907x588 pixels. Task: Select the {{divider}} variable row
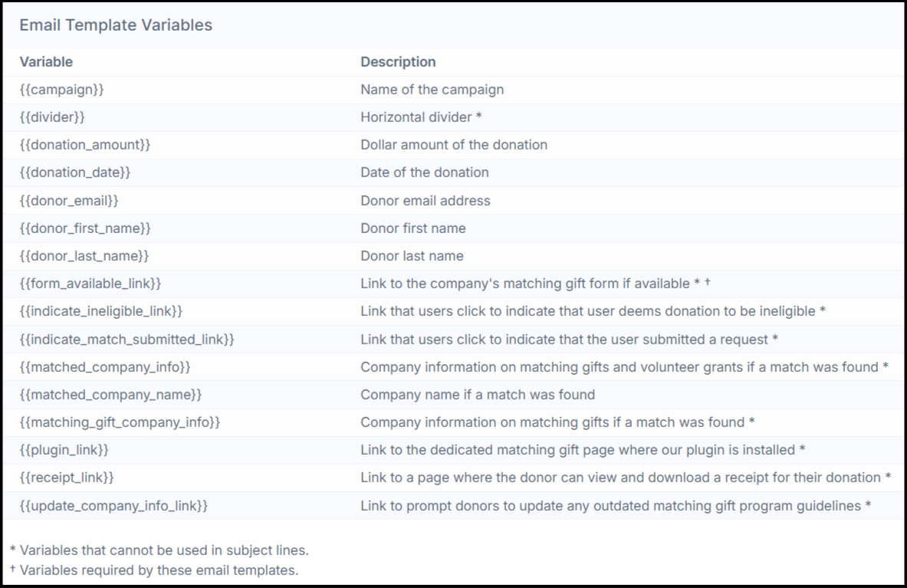click(x=454, y=117)
